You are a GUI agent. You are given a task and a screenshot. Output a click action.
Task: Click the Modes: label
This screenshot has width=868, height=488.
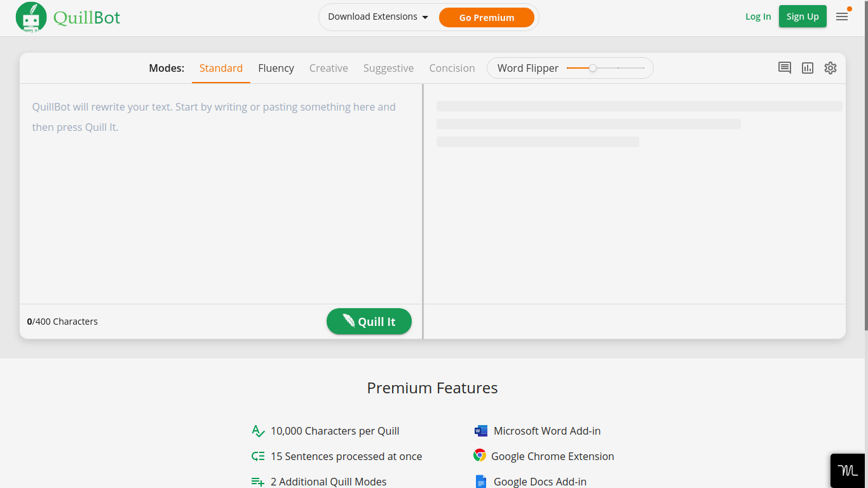[x=166, y=68]
